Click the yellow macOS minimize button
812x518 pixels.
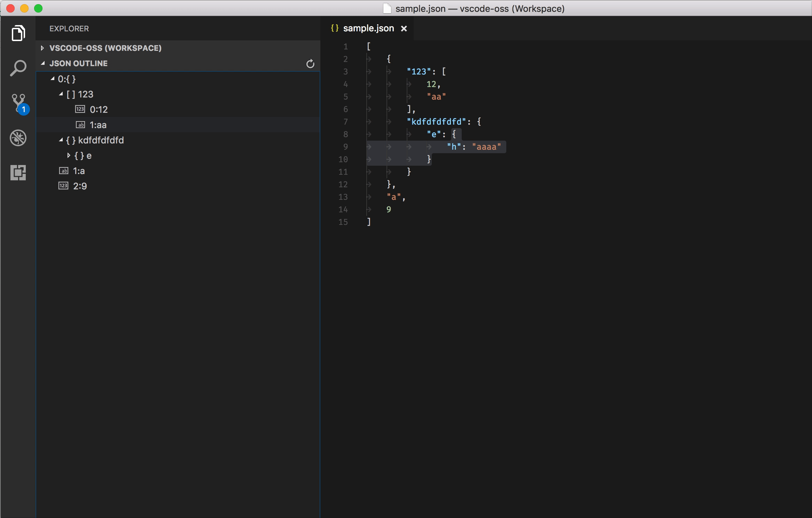tap(24, 8)
